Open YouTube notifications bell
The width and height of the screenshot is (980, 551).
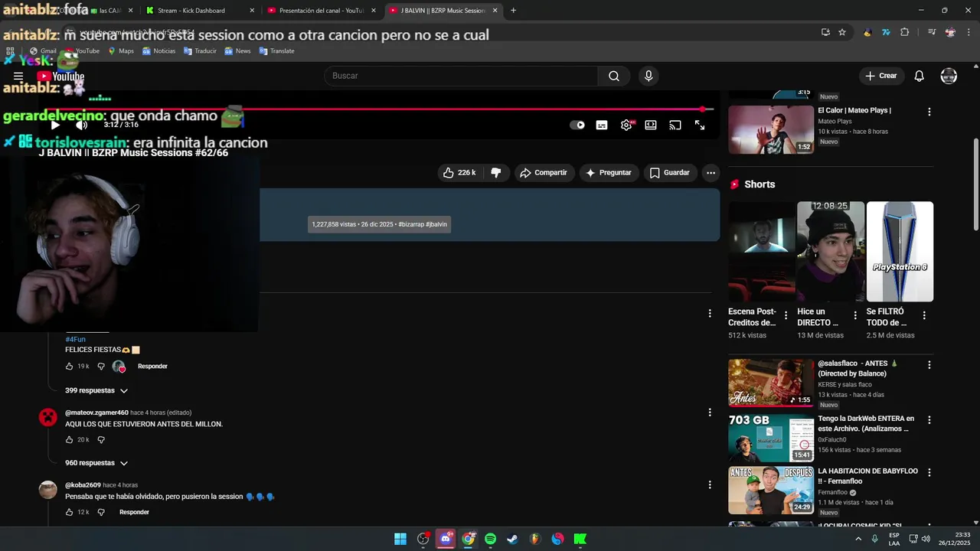coord(920,76)
